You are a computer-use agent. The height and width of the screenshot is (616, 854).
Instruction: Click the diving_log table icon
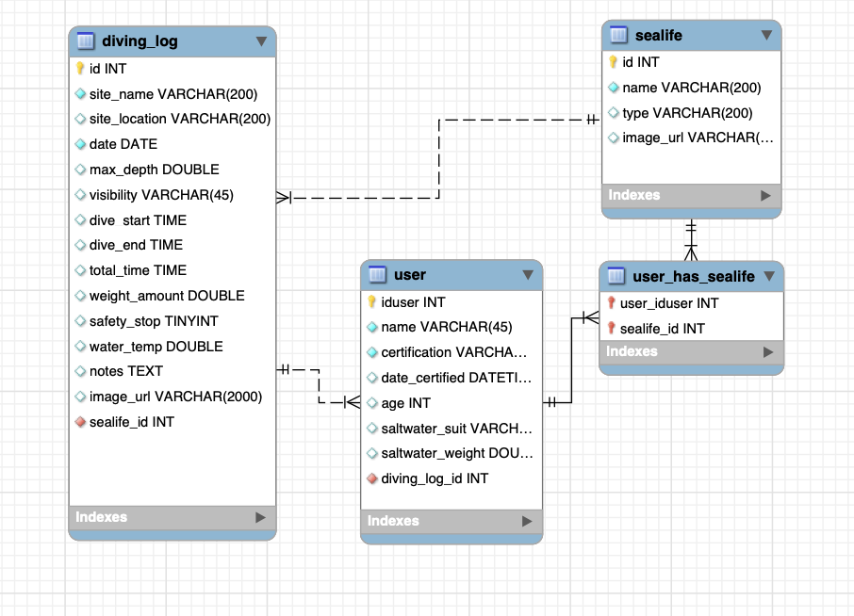tap(86, 41)
